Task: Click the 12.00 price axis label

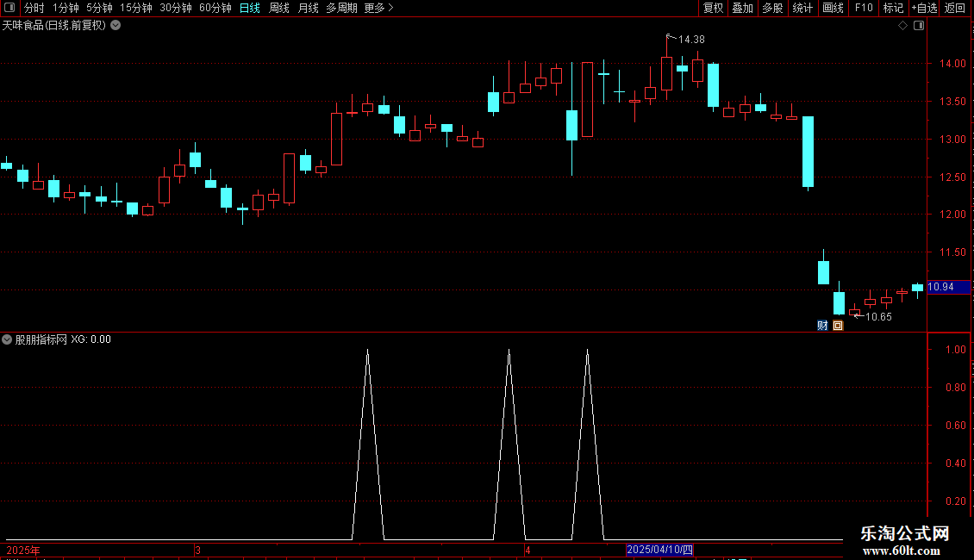Action: [x=952, y=215]
